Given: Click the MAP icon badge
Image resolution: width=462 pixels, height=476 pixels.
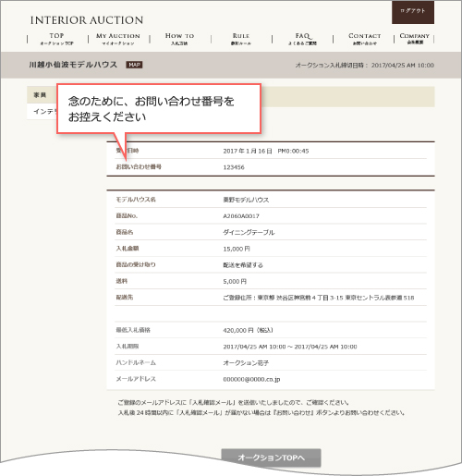Looking at the screenshot, I should (x=134, y=65).
